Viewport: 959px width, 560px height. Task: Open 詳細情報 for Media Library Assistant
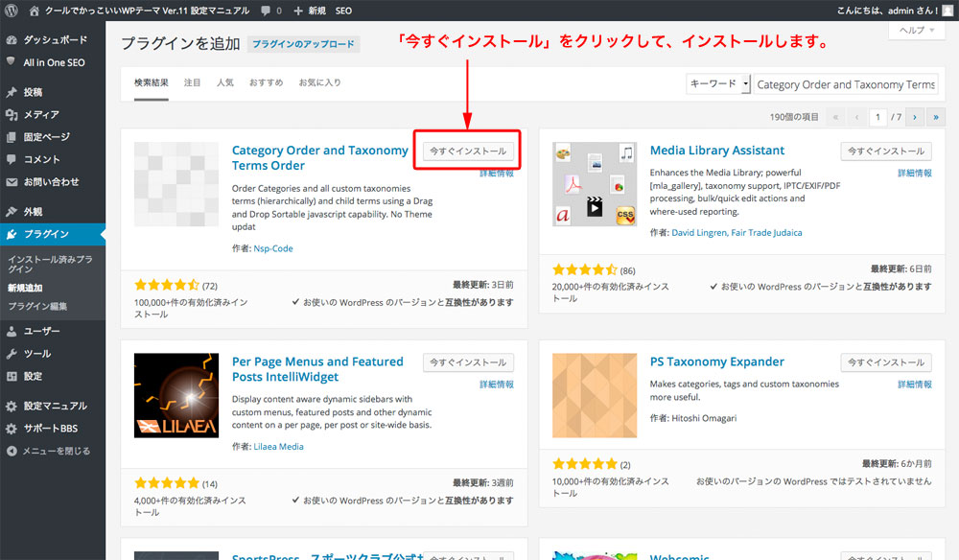(x=914, y=173)
